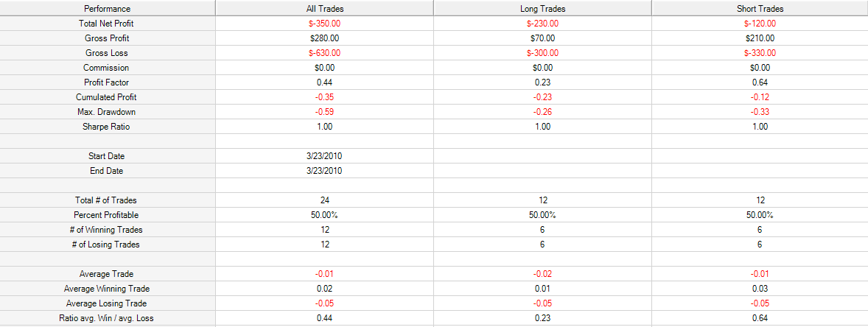This screenshot has height=327, width=868.
Task: Click the All Trades column header
Action: [323, 9]
